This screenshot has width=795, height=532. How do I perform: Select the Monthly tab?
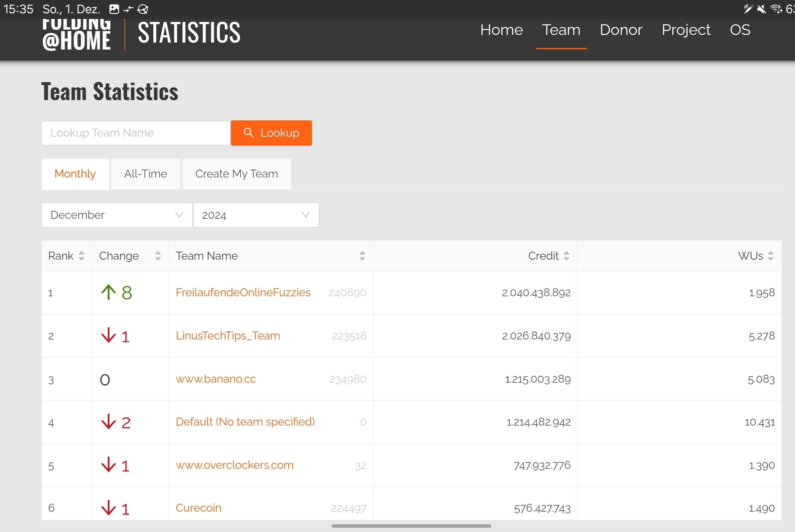pyautogui.click(x=75, y=174)
